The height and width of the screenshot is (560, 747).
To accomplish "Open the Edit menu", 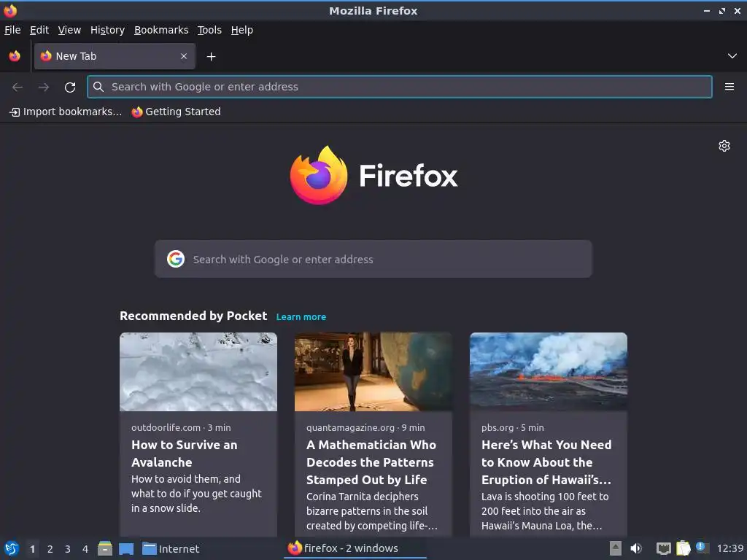I will (39, 30).
